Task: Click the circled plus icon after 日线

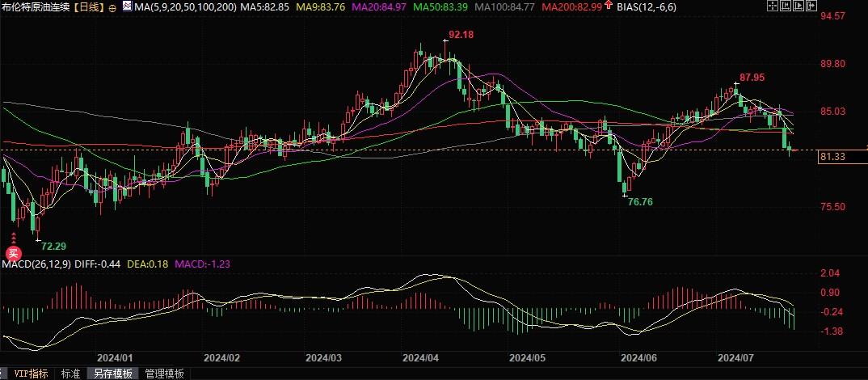Action: (113, 8)
